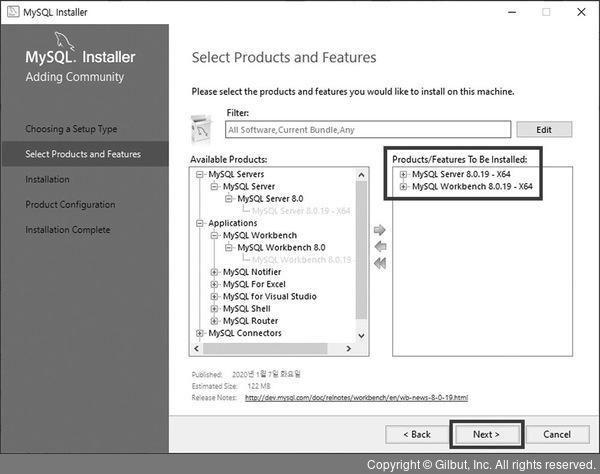Screen dimensions: 600x474
Task: Minimize the MySQL Installer window
Action: (x=512, y=12)
